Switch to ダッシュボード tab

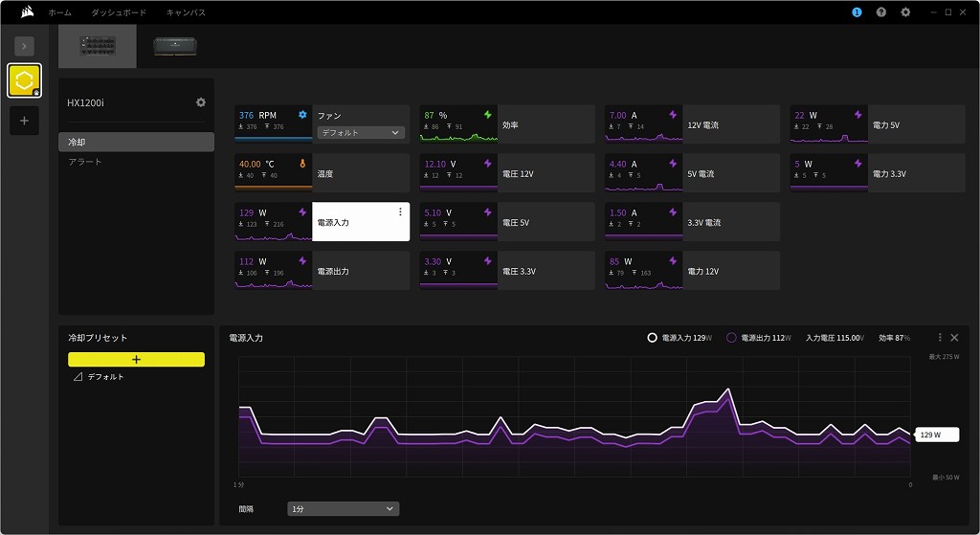click(119, 12)
